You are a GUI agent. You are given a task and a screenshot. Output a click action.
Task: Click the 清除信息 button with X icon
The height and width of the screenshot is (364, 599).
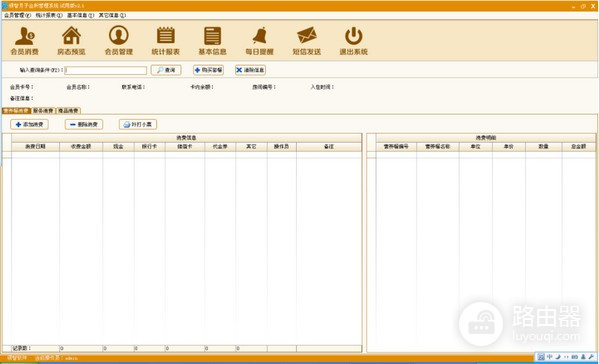[x=251, y=70]
